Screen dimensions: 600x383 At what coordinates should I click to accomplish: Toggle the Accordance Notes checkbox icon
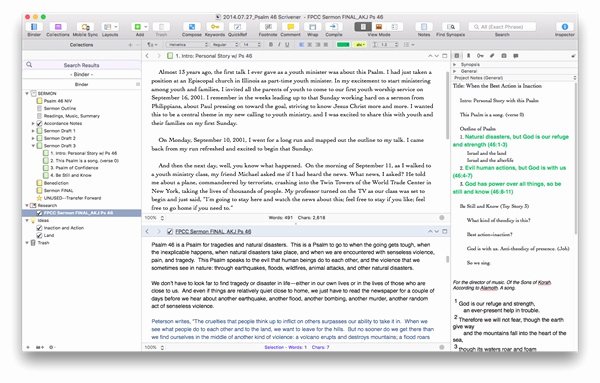click(39, 123)
